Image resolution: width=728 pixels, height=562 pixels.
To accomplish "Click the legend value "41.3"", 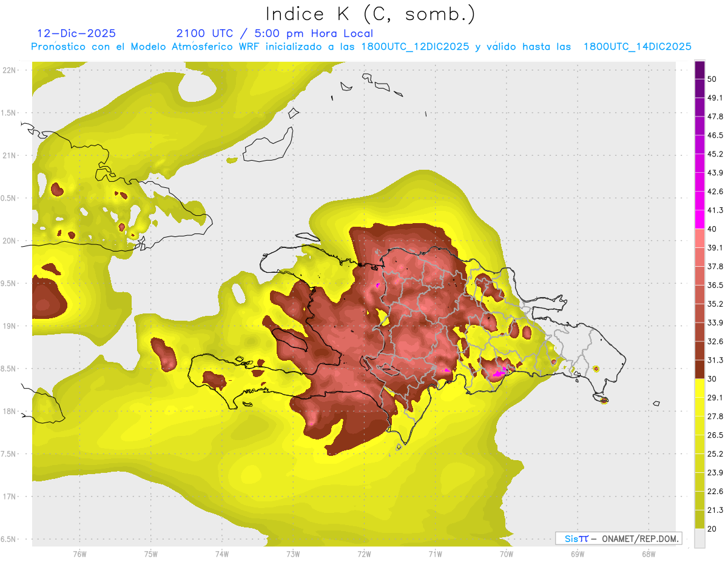I will 715,210.
